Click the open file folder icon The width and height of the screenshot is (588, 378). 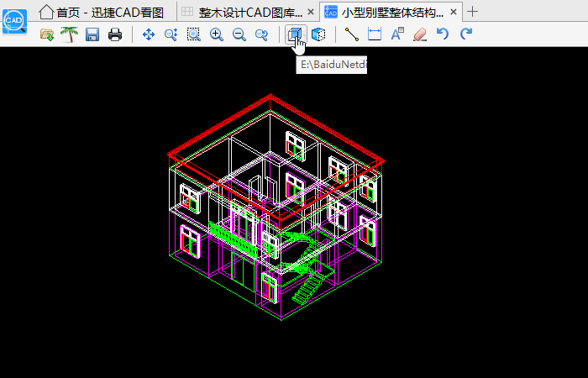pos(47,34)
